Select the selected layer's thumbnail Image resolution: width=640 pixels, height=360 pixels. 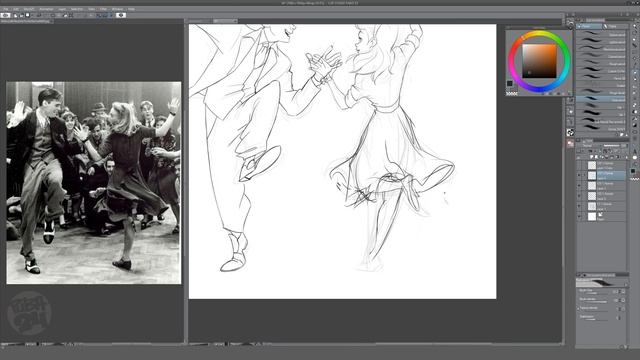592,175
